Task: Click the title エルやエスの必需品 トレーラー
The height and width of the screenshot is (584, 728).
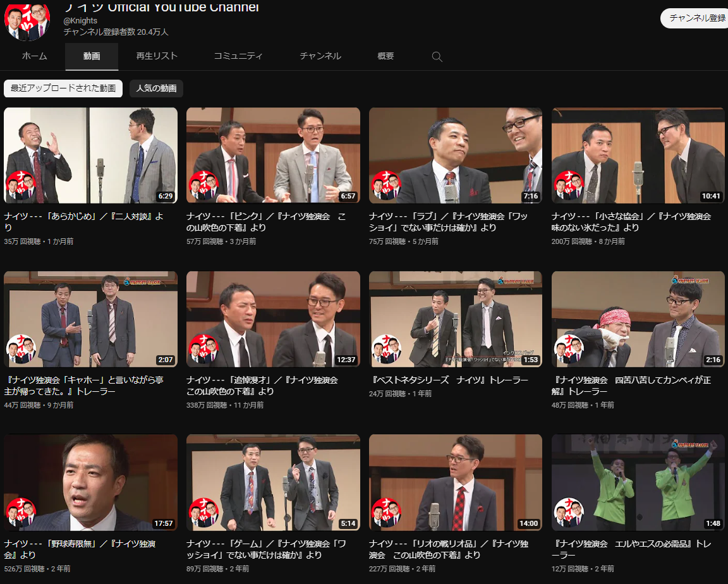Action: [631, 549]
